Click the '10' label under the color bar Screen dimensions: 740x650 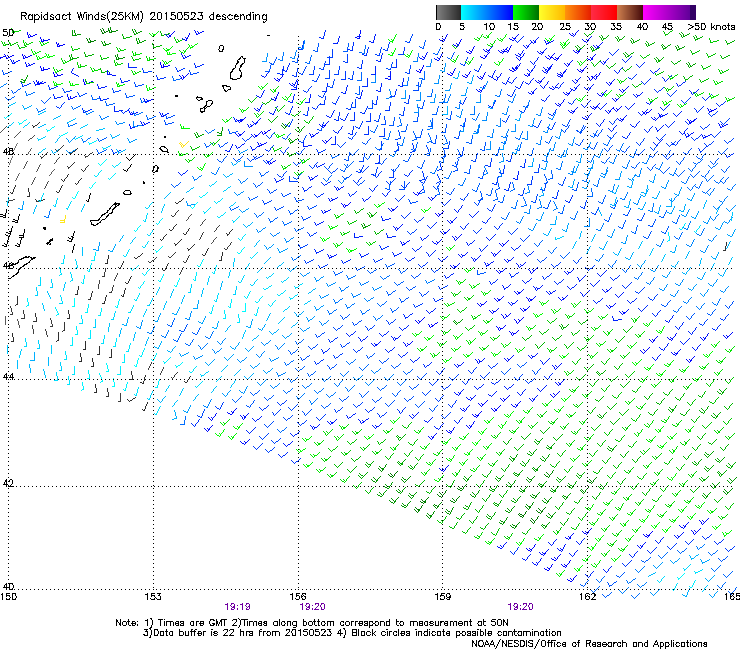coord(489,27)
